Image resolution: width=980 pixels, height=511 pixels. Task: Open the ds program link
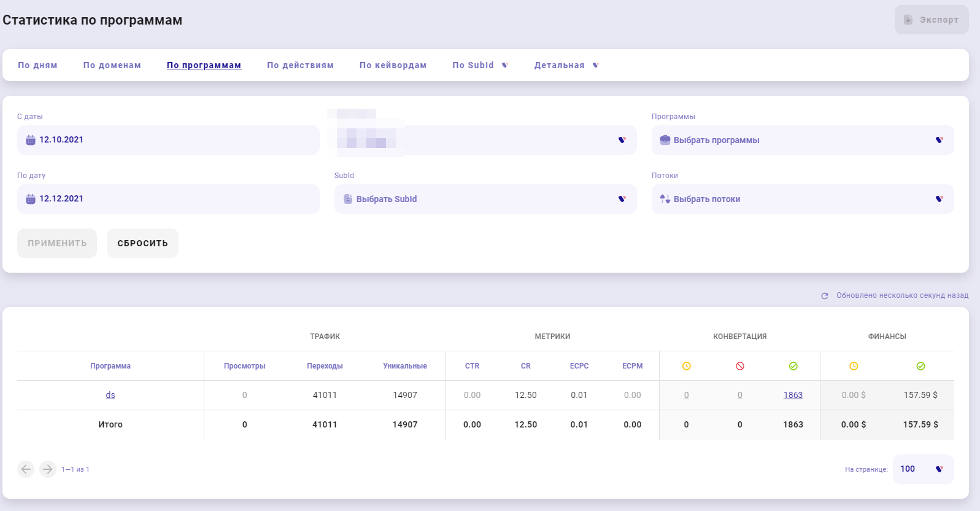(110, 395)
